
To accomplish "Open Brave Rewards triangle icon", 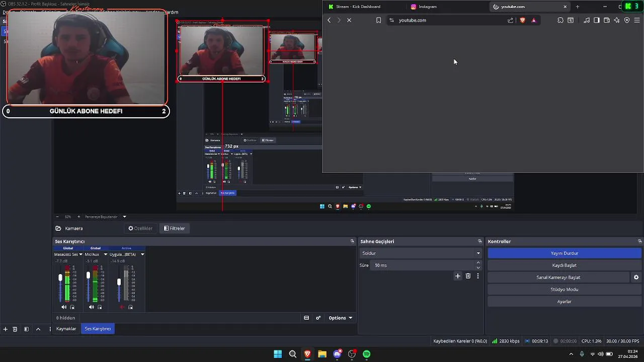I will [x=534, y=20].
